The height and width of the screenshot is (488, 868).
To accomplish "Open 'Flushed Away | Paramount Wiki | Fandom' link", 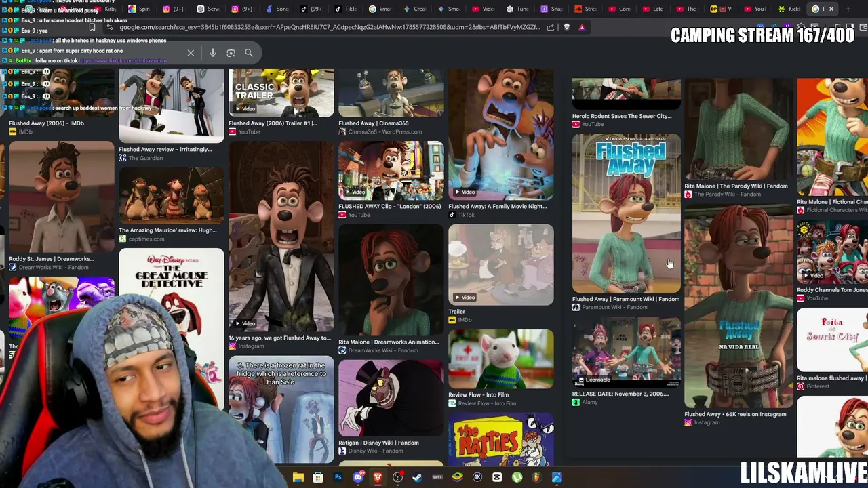I will click(625, 299).
